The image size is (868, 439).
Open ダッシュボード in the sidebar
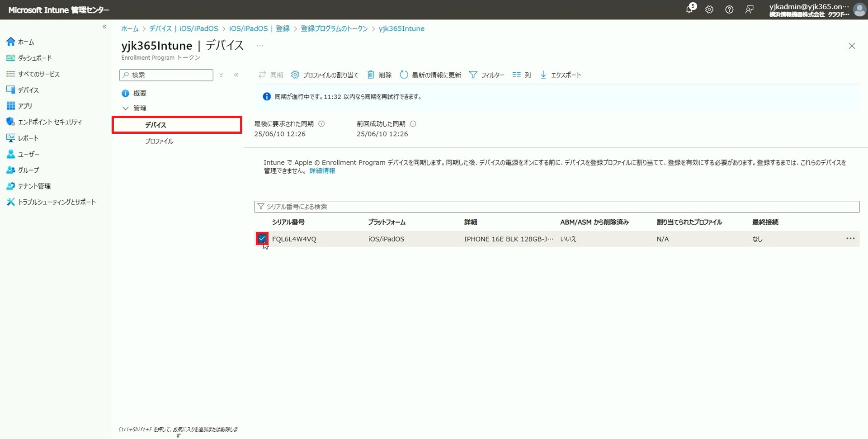pos(29,58)
